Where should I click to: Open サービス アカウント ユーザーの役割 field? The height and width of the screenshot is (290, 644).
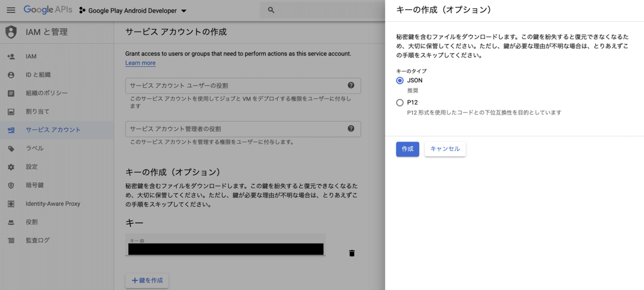243,86
